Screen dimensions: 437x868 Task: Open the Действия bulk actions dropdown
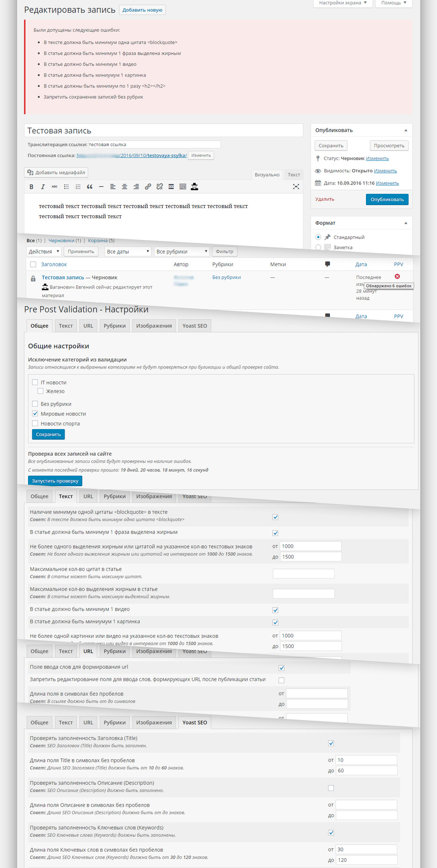(x=44, y=252)
